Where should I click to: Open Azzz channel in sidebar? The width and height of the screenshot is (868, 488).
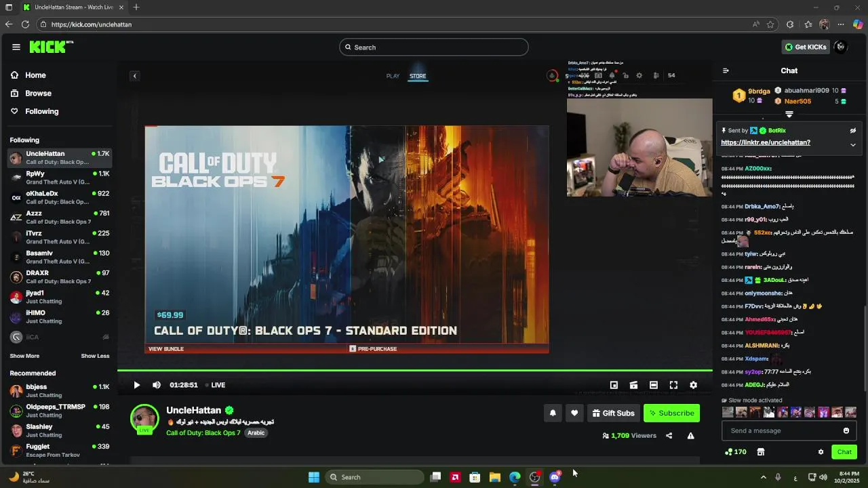click(60, 218)
